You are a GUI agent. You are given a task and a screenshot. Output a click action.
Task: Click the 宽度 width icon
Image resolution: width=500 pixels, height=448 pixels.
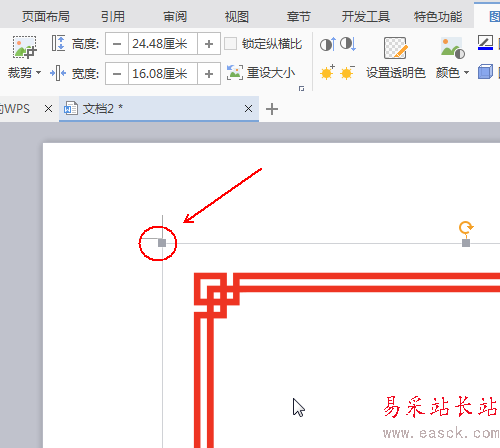58,73
